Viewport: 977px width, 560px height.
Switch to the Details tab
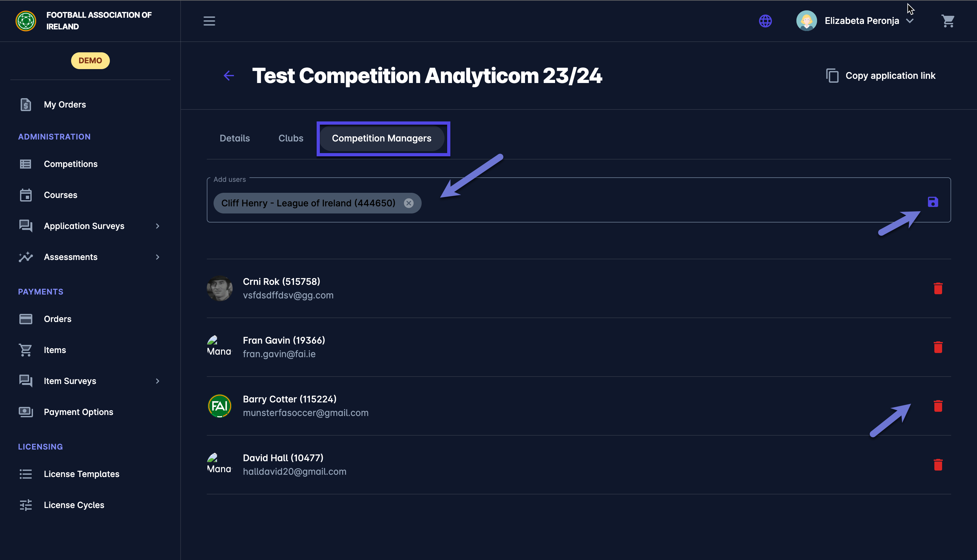[235, 139]
